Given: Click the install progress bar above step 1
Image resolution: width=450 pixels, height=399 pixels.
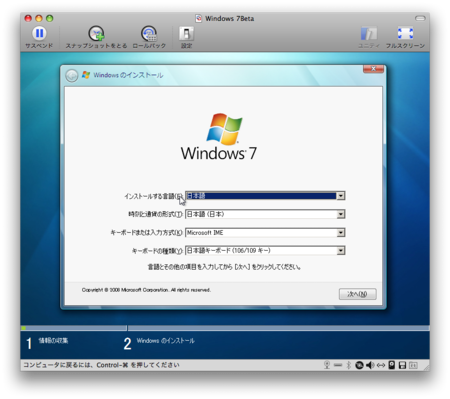Looking at the screenshot, I should [74, 328].
